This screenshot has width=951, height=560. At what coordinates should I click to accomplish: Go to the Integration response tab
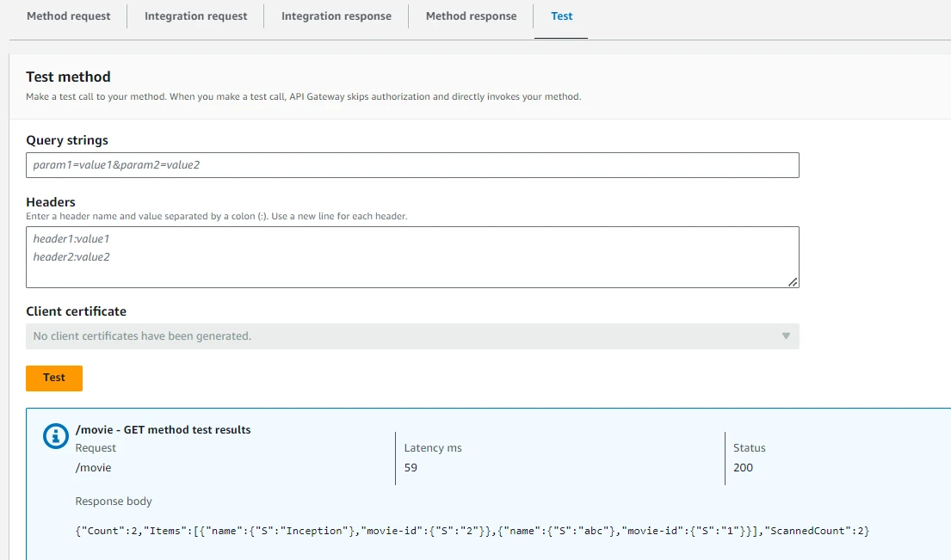point(336,16)
